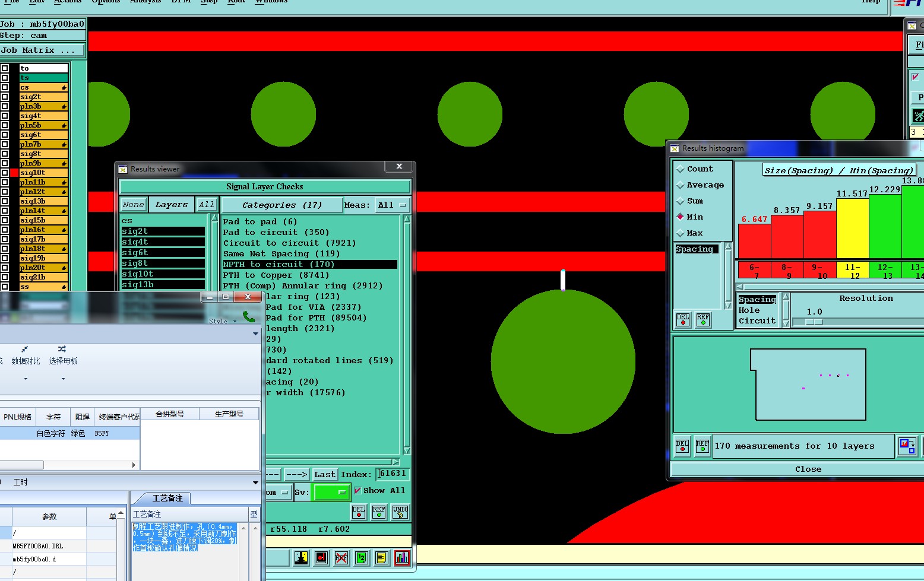Click the 数据对比 data compare icon
The image size is (924, 581).
click(25, 350)
